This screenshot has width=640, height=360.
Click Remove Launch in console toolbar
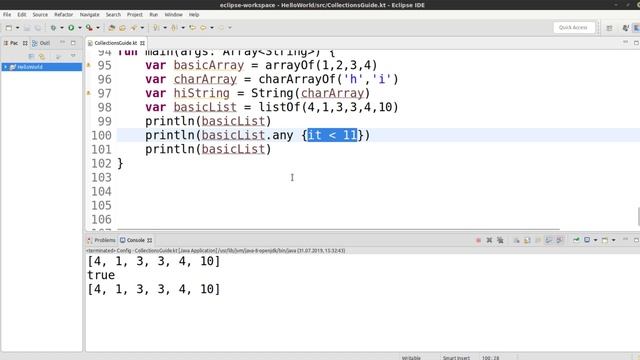489,240
